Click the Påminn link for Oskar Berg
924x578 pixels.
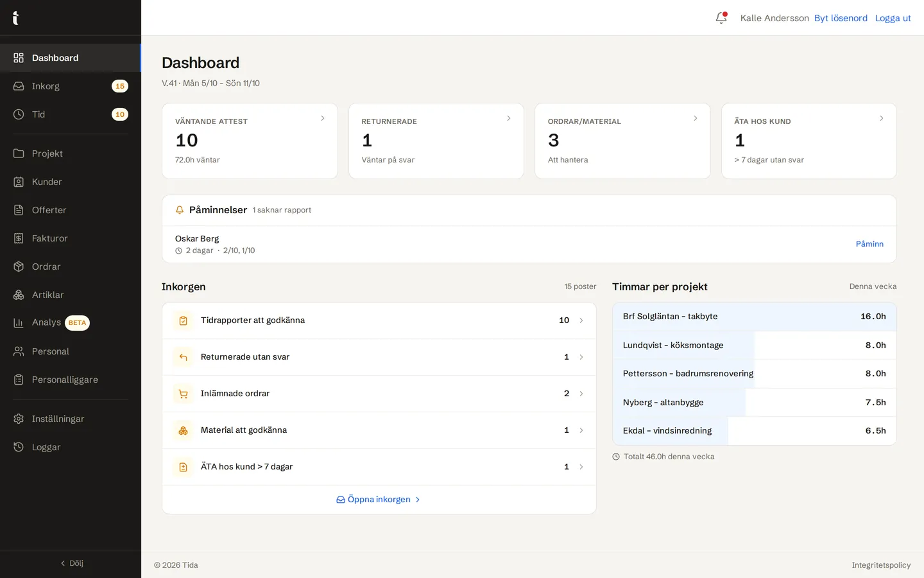click(869, 244)
